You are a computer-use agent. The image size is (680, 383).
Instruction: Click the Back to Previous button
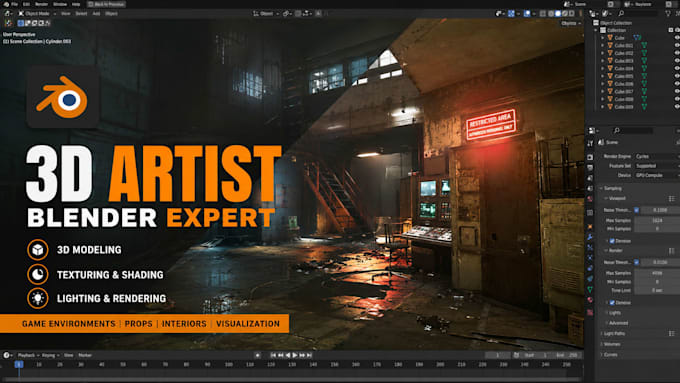[106, 4]
